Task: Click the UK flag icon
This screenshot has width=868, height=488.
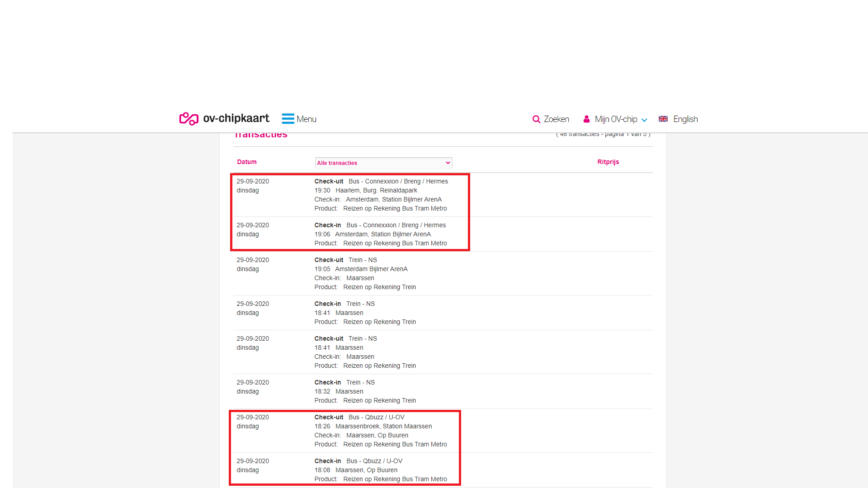Action: [x=663, y=119]
